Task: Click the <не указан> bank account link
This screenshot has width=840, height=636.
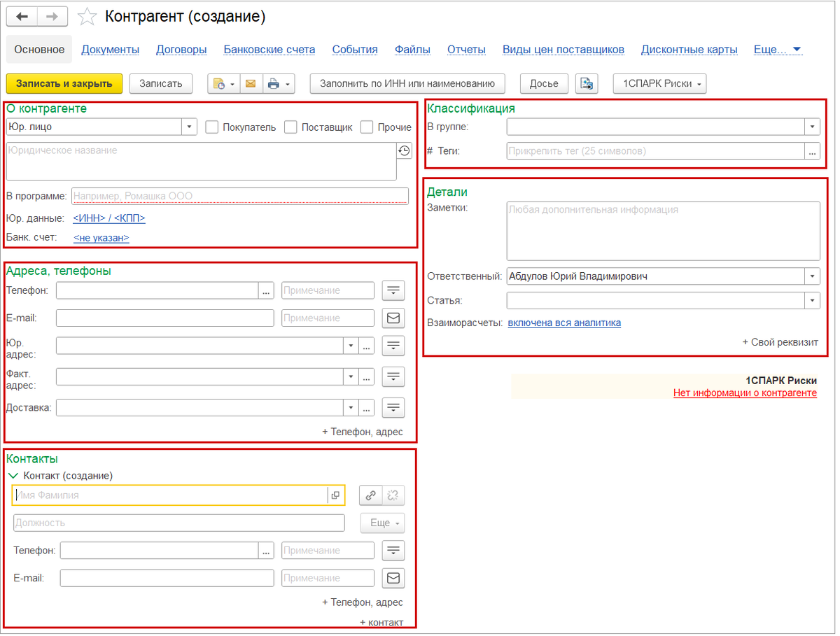Action: click(101, 238)
